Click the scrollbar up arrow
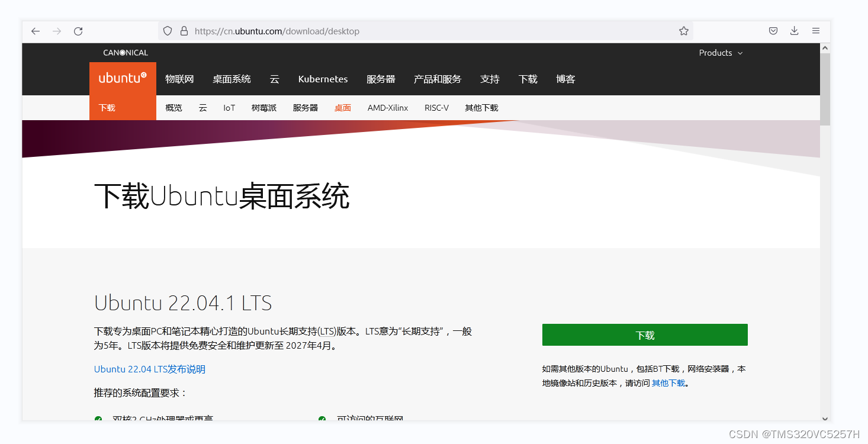 (825, 47)
